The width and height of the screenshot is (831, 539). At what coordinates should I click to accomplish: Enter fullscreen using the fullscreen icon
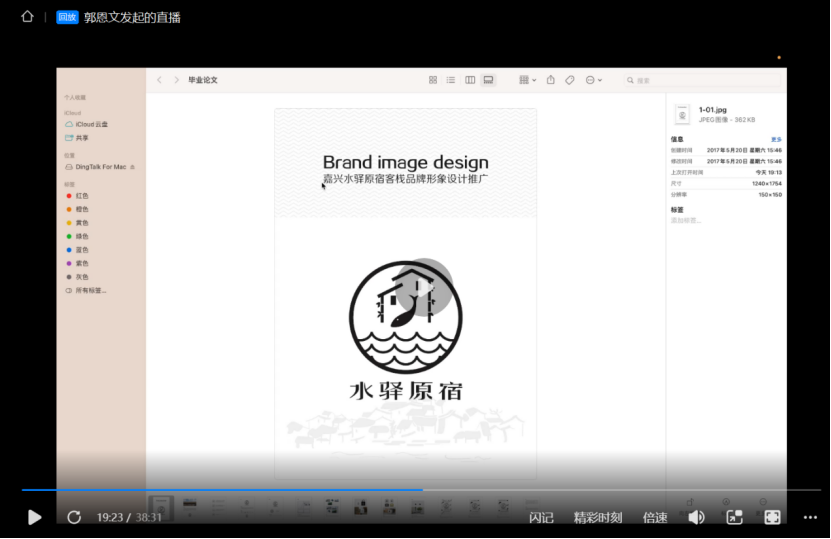[x=772, y=517]
